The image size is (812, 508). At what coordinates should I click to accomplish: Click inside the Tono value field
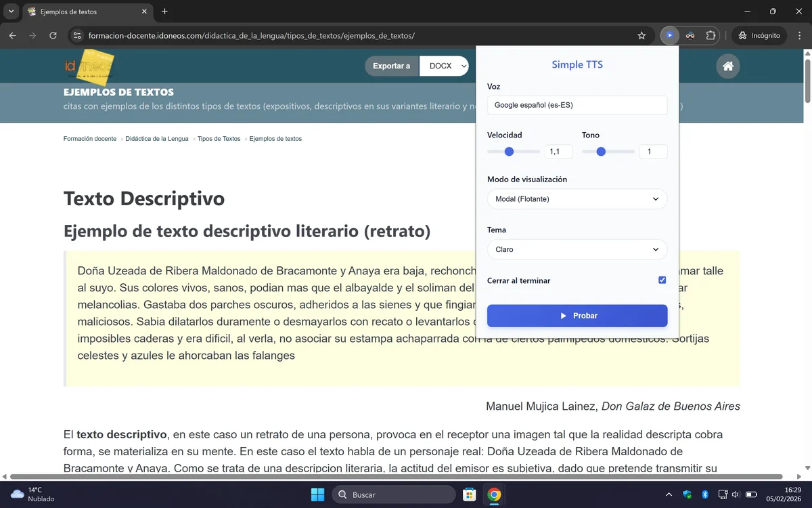(652, 151)
